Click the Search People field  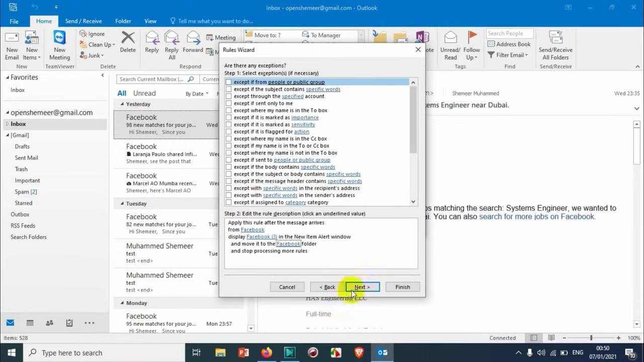[509, 33]
